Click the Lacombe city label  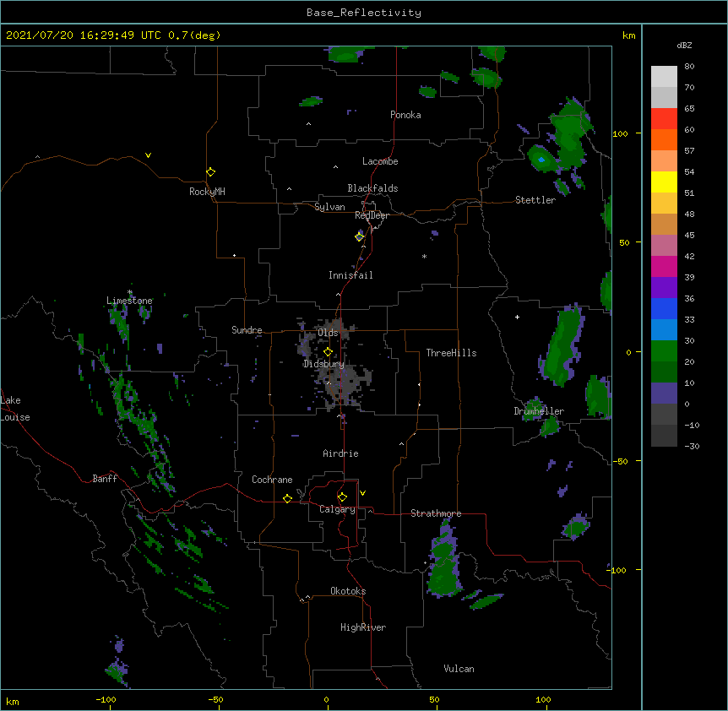pos(380,161)
